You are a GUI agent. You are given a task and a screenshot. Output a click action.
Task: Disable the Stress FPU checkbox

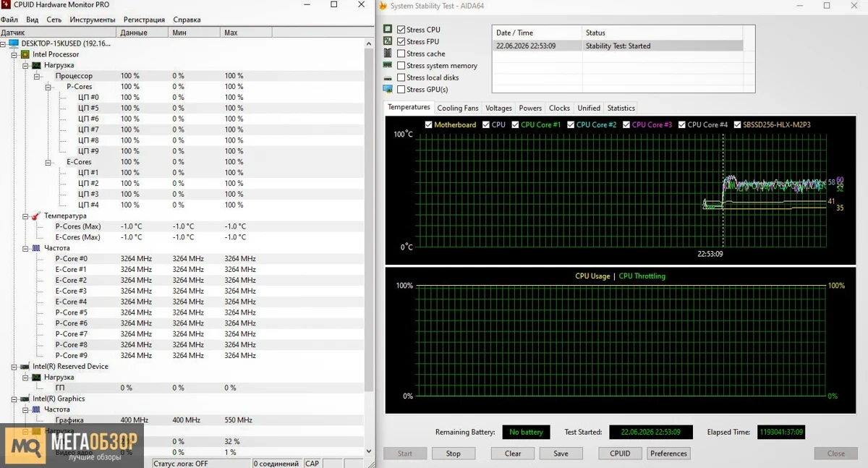401,41
